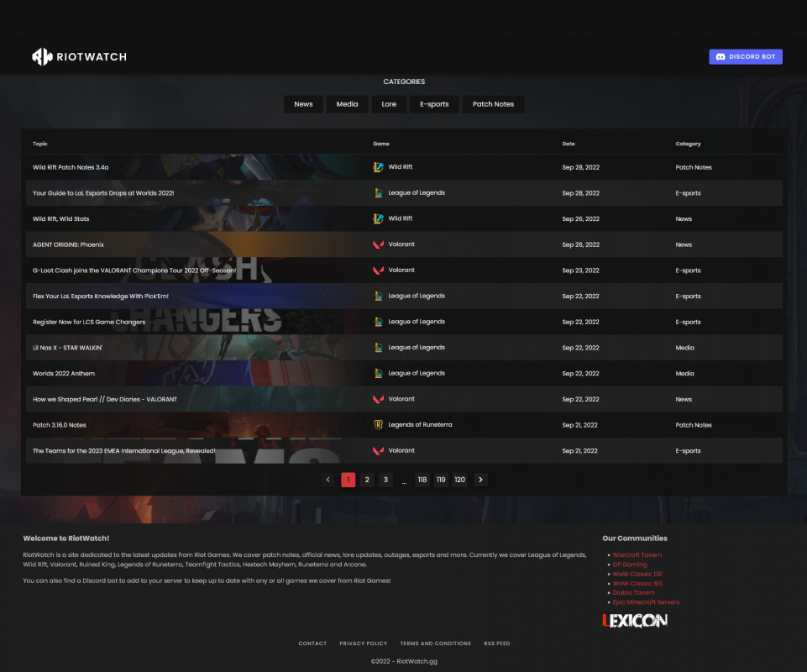The height and width of the screenshot is (672, 807).
Task: Open Lil Nas X - STAR WALKIN' topic
Action: click(x=67, y=348)
